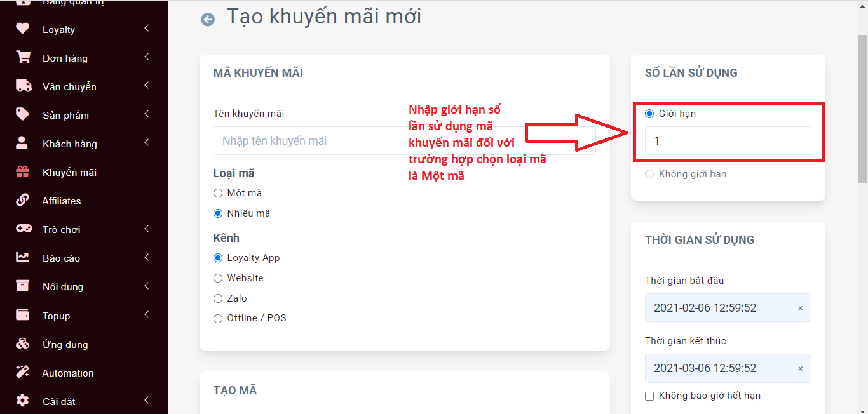Screen dimensions: 868x414
Task: Expand the Trò chơi menu chevron
Action: coord(147,229)
